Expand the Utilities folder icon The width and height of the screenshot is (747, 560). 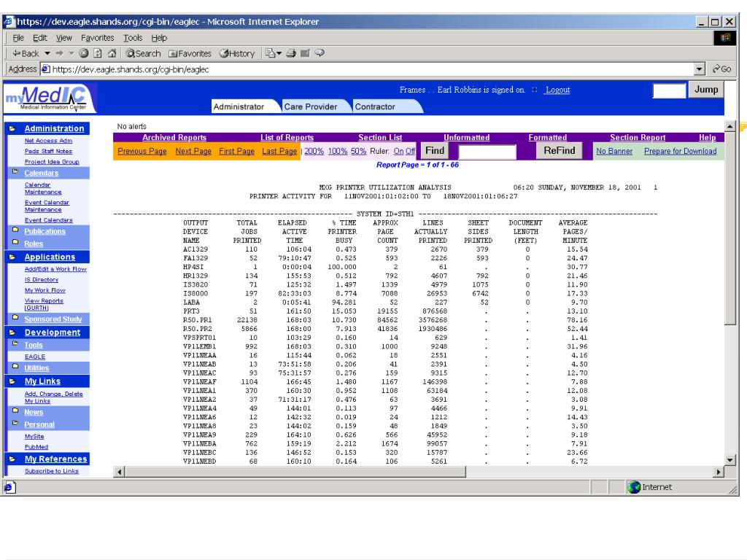[x=15, y=366]
